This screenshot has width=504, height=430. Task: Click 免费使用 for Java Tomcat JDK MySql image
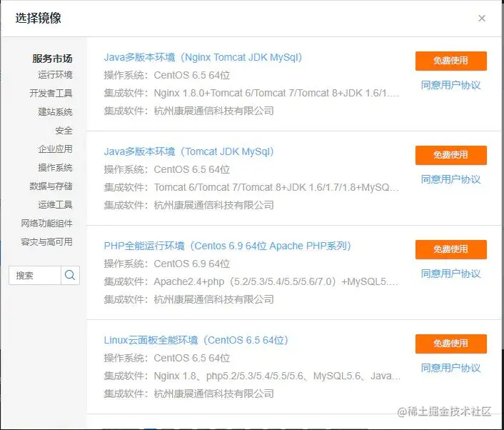click(x=451, y=155)
